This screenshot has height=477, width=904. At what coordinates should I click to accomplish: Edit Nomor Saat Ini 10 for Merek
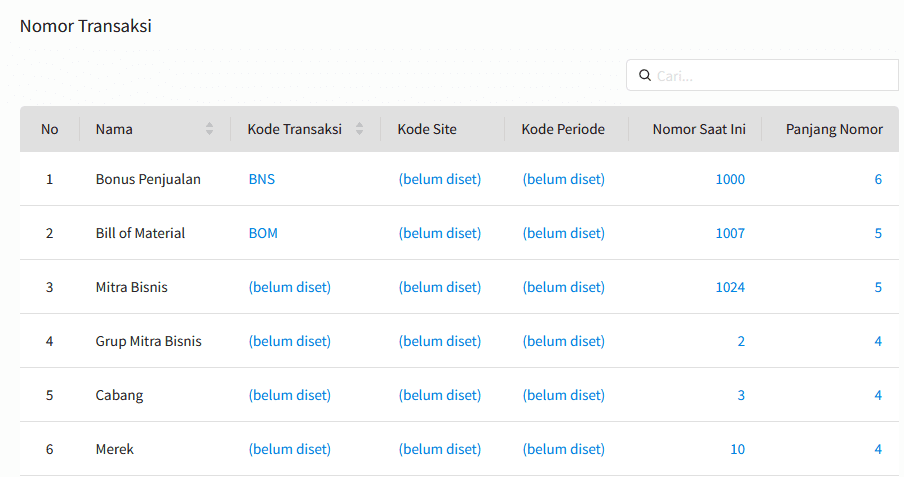(737, 449)
